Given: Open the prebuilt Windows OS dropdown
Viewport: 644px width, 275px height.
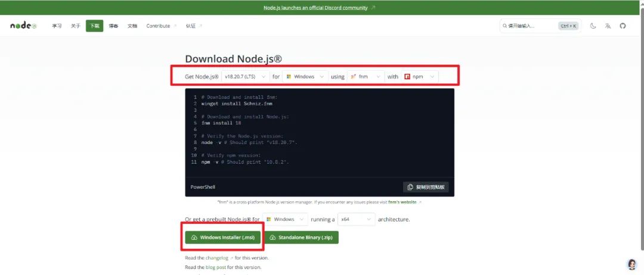Looking at the screenshot, I should (285, 219).
